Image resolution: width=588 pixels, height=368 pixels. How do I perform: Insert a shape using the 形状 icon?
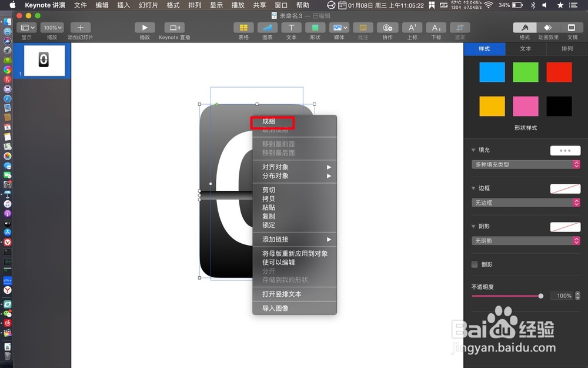coord(316,27)
